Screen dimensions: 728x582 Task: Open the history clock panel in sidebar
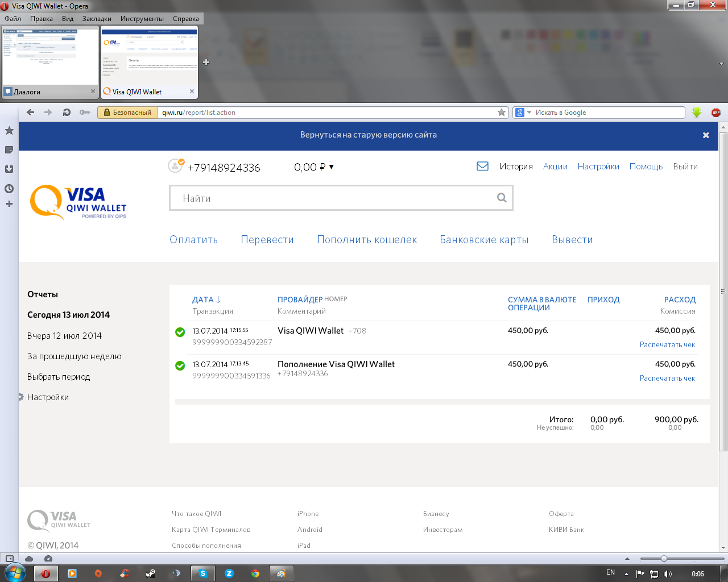(x=9, y=188)
